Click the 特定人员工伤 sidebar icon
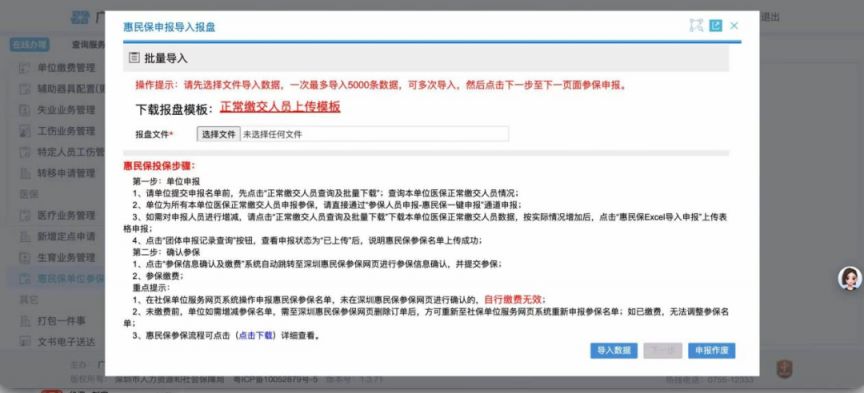The width and height of the screenshot is (864, 393). click(25, 152)
